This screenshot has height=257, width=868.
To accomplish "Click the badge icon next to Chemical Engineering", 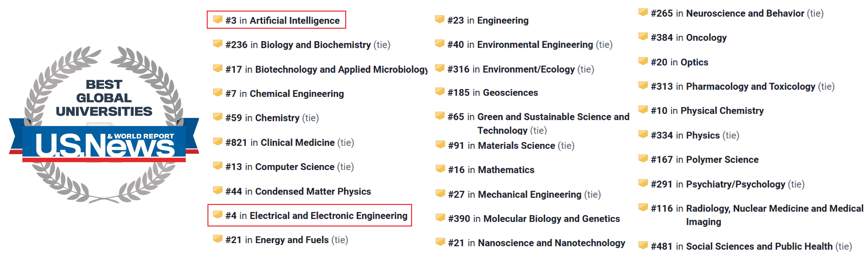I will (218, 92).
